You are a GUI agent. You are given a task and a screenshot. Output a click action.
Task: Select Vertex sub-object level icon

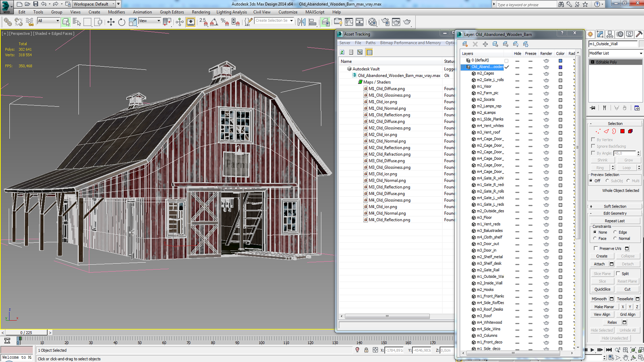coord(598,131)
